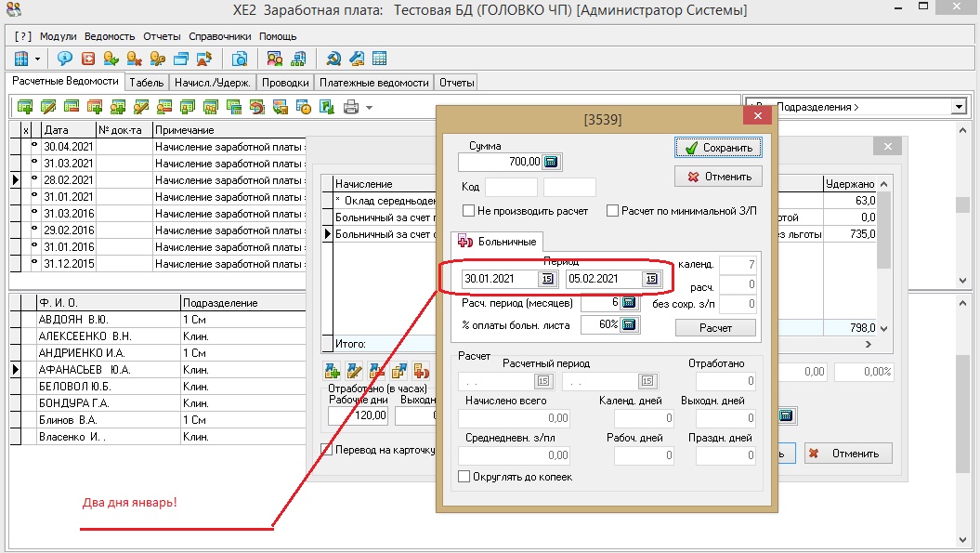Click the printer icon in toolbar
980x553 pixels.
click(x=351, y=107)
